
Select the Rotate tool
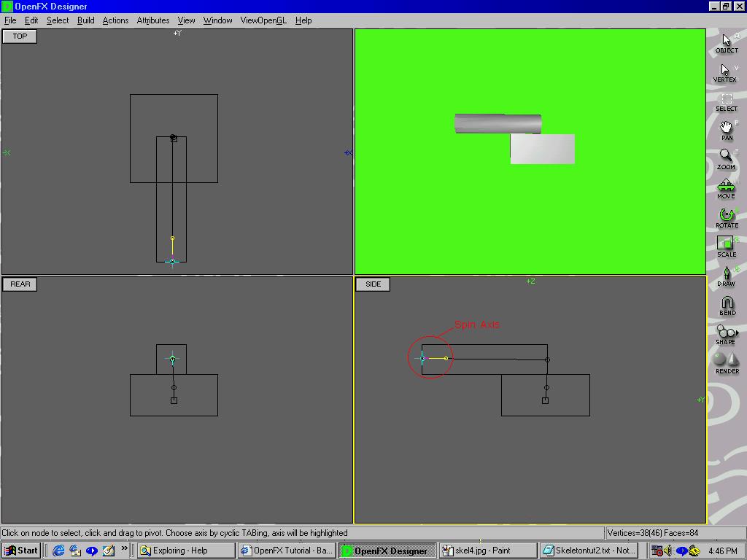[x=726, y=217]
